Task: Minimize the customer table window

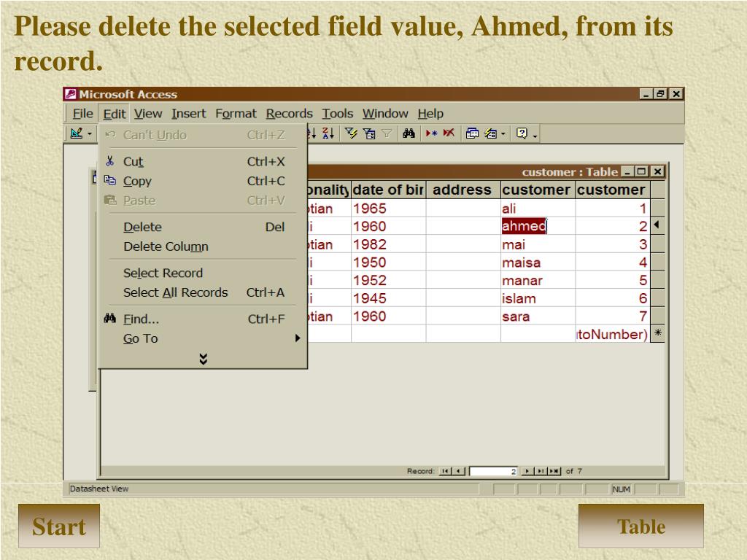Action: click(x=627, y=171)
